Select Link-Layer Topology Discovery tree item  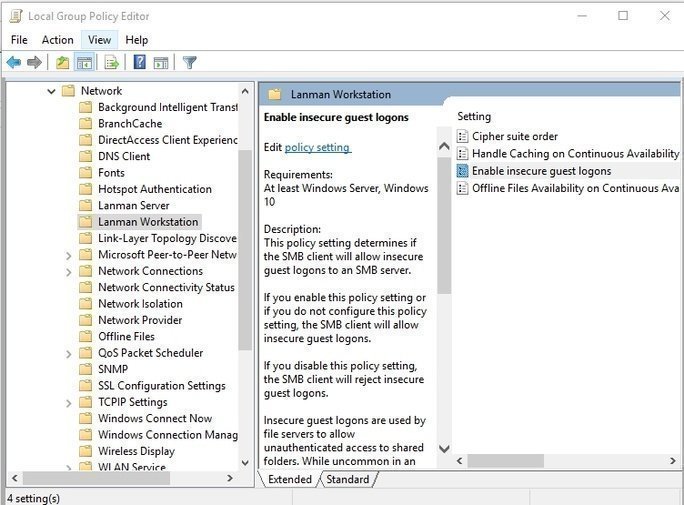pyautogui.click(x=168, y=239)
